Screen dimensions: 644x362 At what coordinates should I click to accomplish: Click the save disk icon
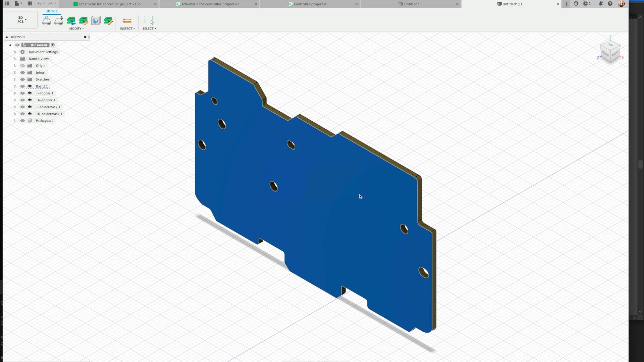click(x=30, y=4)
